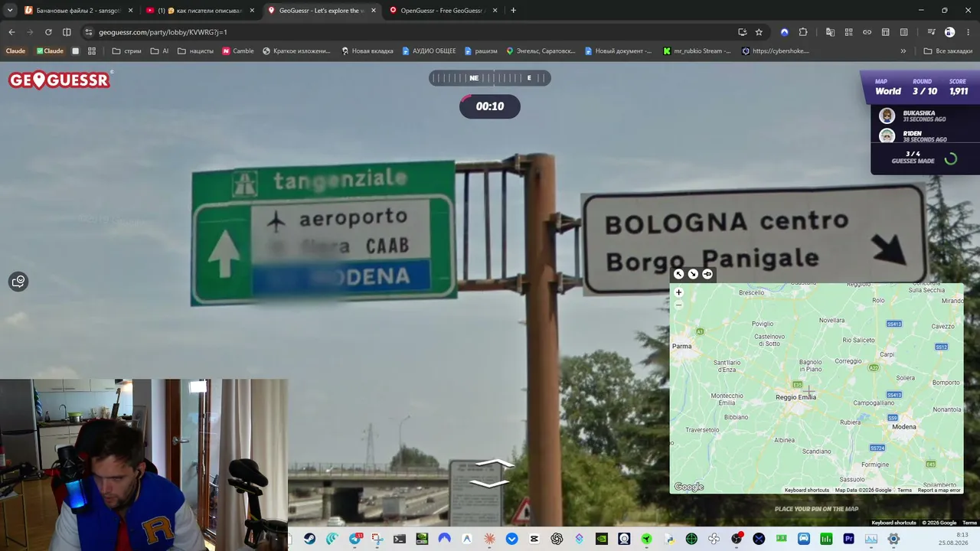This screenshot has width=980, height=551.
Task: Open the browser profile avatar
Action: coord(949,32)
